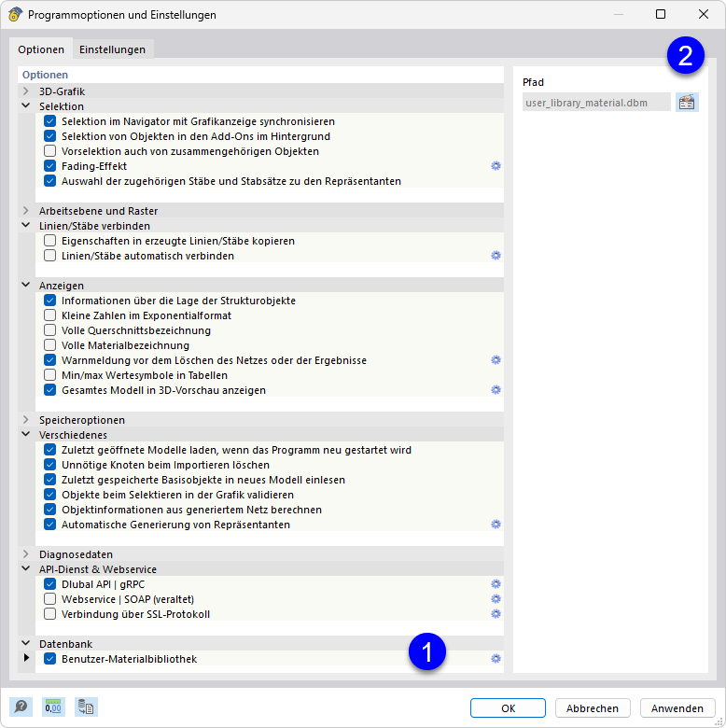
Task: Open gear settings for Webservice SOAP
Action: (x=496, y=599)
